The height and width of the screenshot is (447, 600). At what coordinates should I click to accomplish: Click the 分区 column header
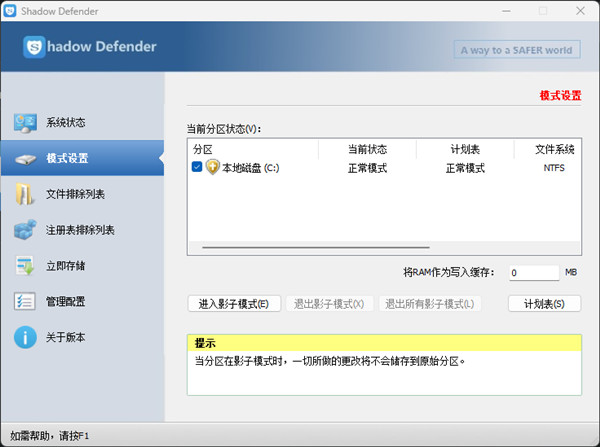(253, 149)
